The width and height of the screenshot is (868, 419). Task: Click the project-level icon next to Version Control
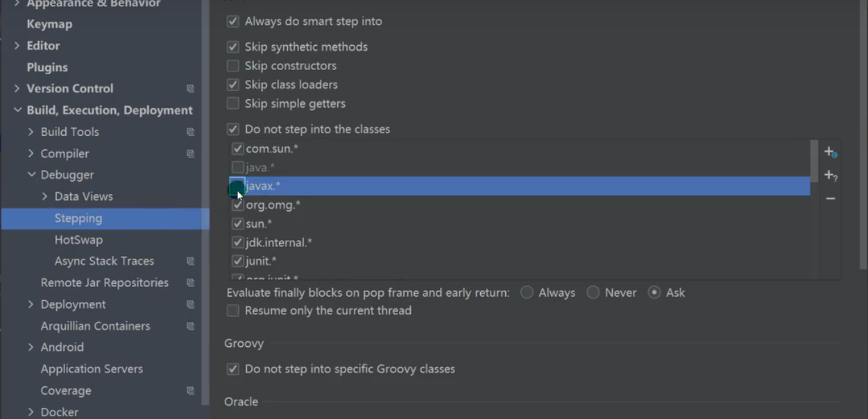(x=190, y=89)
